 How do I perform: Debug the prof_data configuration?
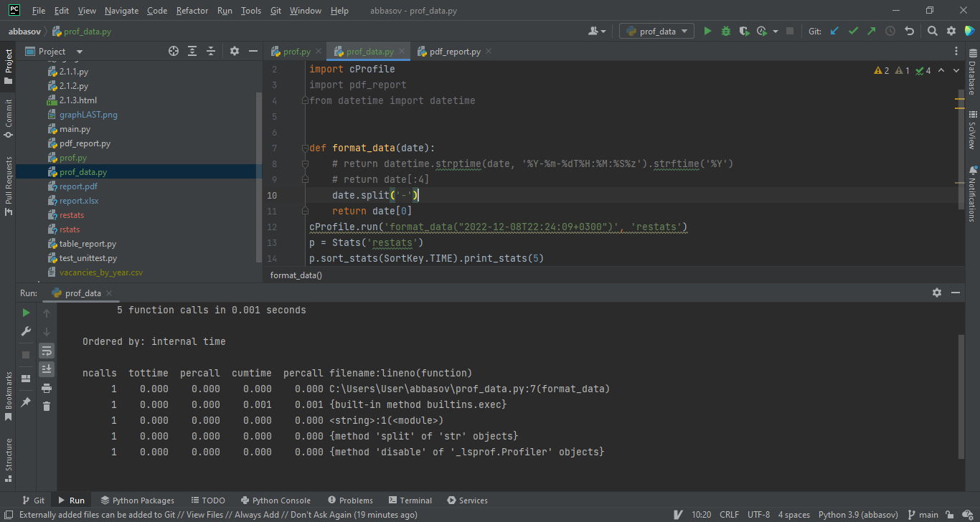pyautogui.click(x=725, y=31)
